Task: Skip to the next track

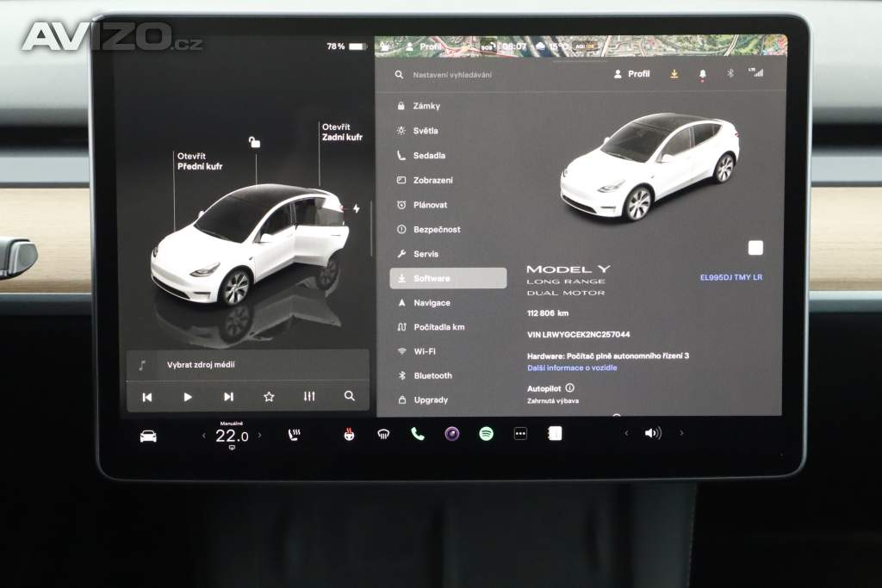Action: tap(228, 397)
